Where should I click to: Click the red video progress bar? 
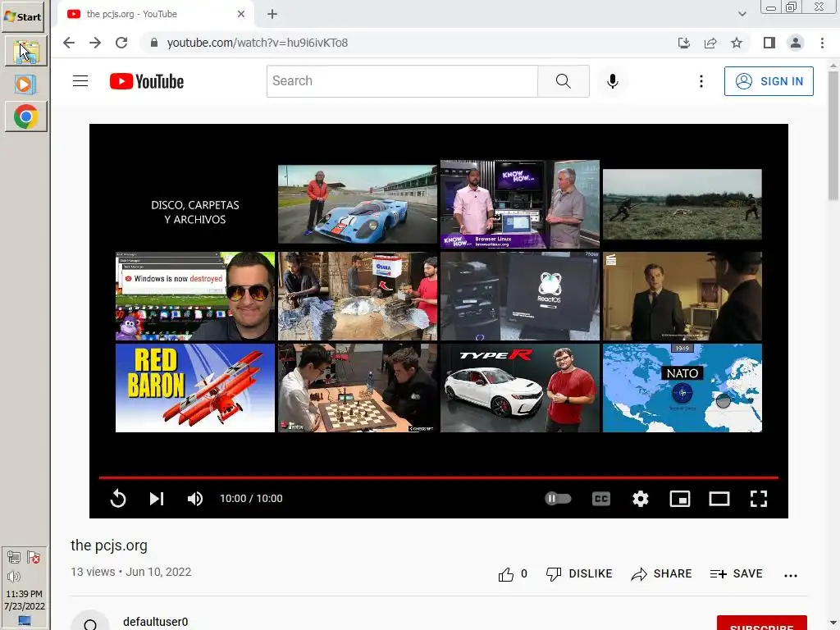pos(438,477)
